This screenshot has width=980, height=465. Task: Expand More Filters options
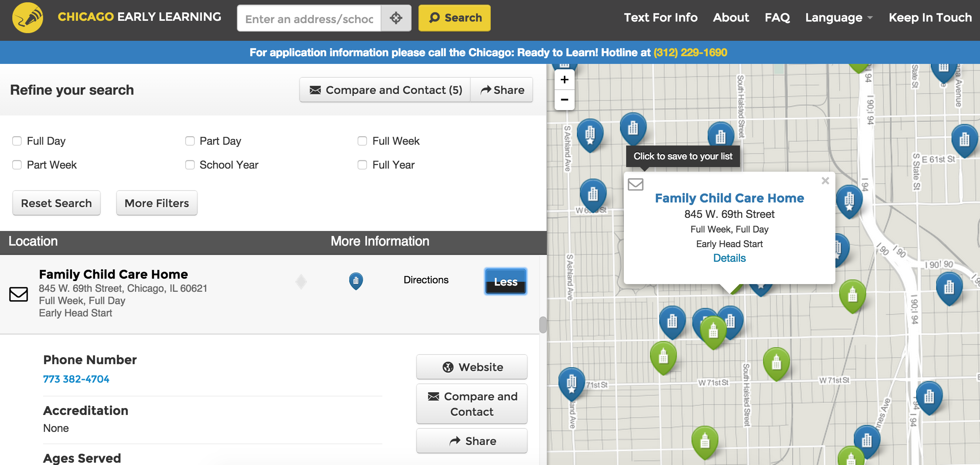157,203
